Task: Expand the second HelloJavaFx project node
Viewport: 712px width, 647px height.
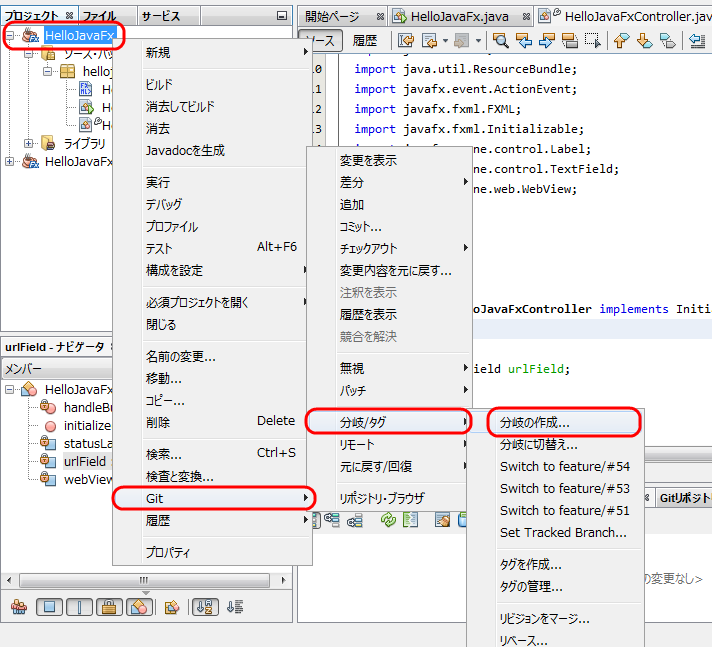Action: pyautogui.click(x=10, y=161)
